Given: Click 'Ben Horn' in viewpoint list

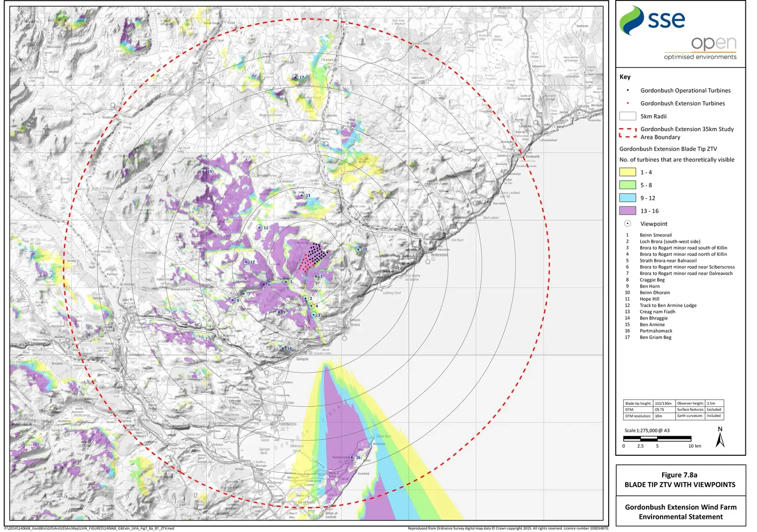Looking at the screenshot, I should tap(650, 286).
